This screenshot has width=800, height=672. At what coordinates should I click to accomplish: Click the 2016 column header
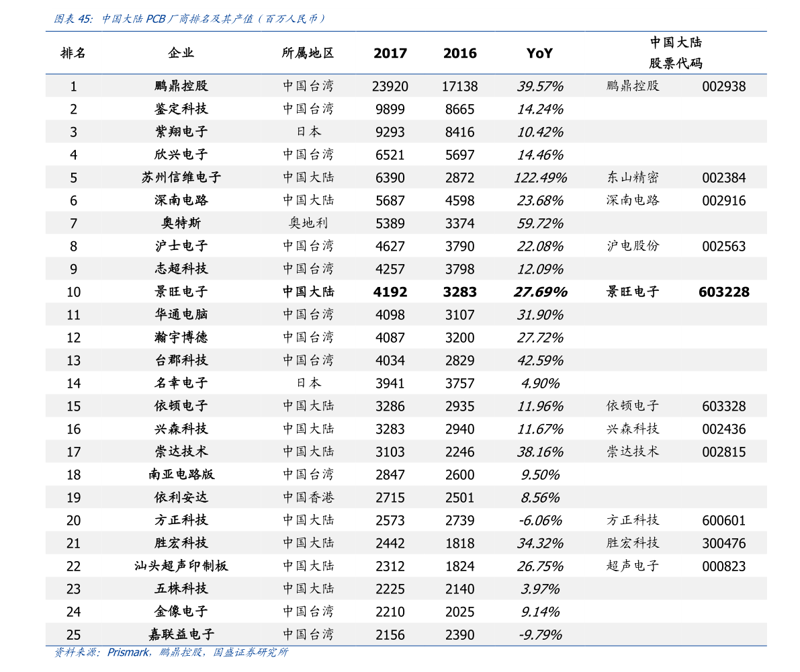[x=459, y=53]
